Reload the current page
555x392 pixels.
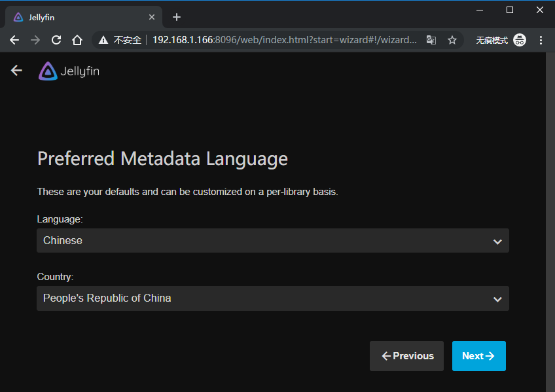coord(56,40)
